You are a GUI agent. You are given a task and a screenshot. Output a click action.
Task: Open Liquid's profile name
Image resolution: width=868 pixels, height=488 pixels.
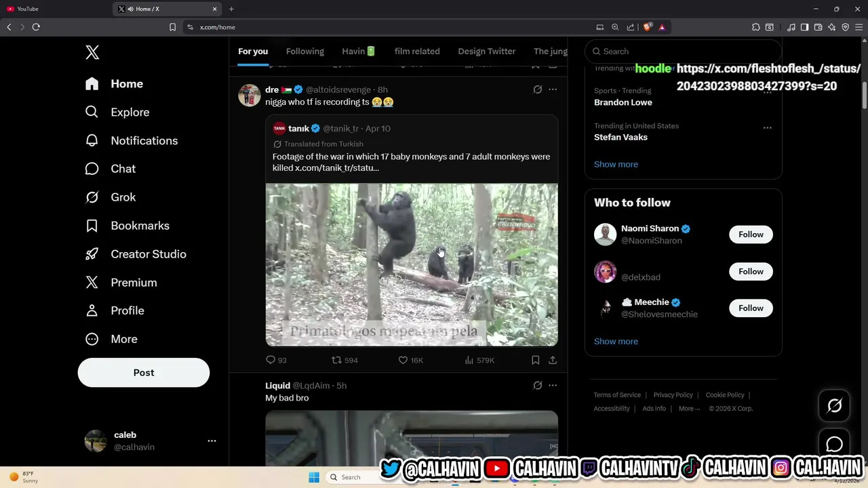[277, 386]
